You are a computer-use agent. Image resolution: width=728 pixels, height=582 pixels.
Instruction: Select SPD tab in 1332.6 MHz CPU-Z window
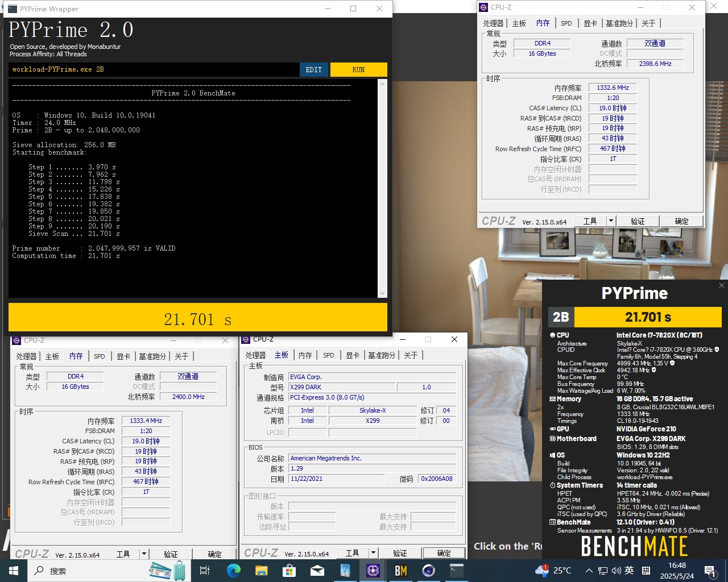coord(566,23)
